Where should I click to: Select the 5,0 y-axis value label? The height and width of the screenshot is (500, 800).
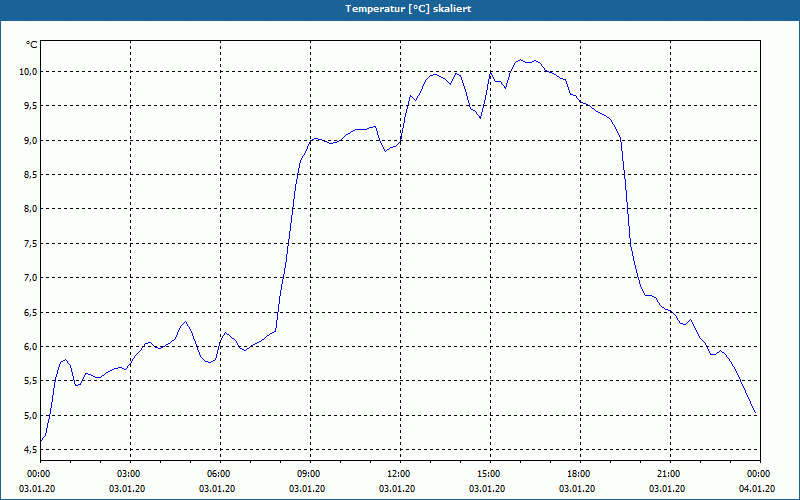tap(30, 415)
